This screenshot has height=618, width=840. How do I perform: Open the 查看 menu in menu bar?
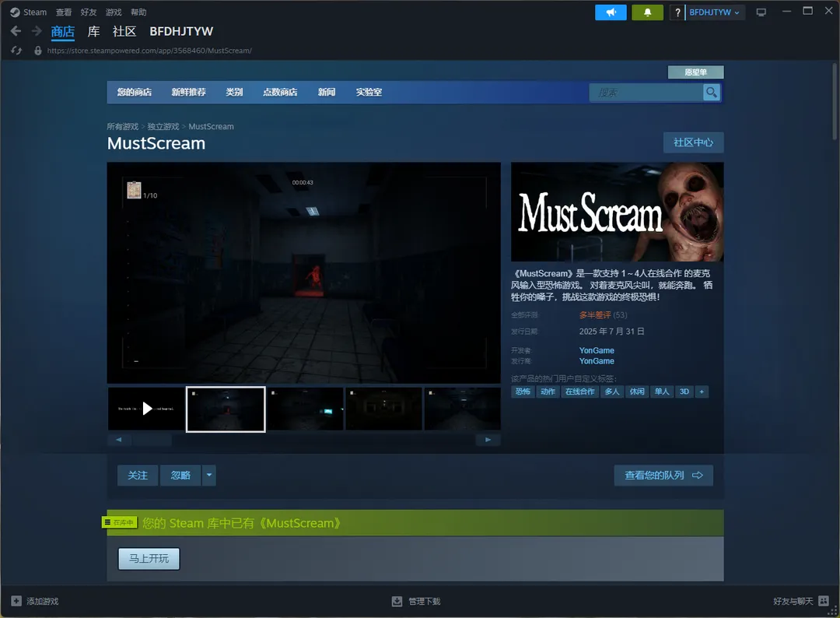[x=64, y=12]
